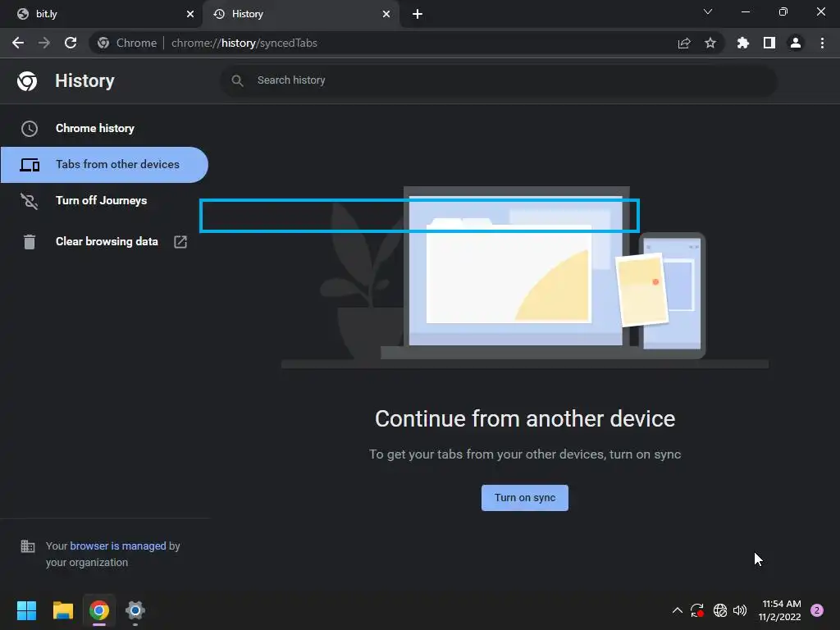This screenshot has height=630, width=840.
Task: Open the profile avatar menu
Action: [796, 43]
